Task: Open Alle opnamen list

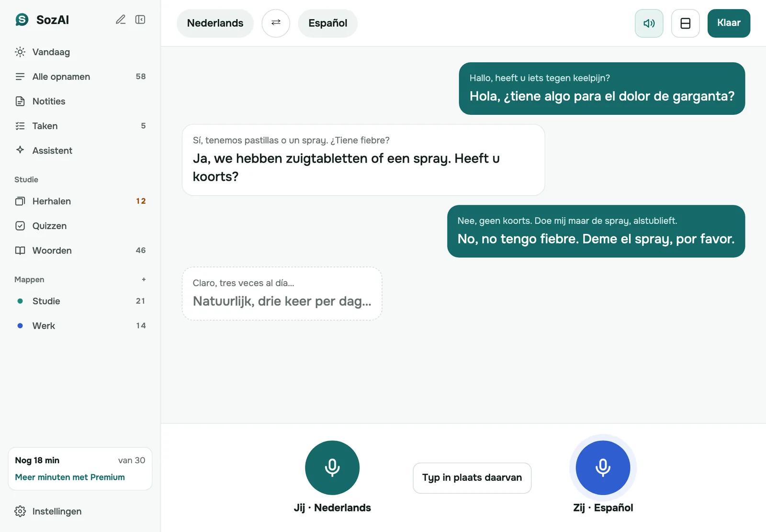Action: coord(80,77)
